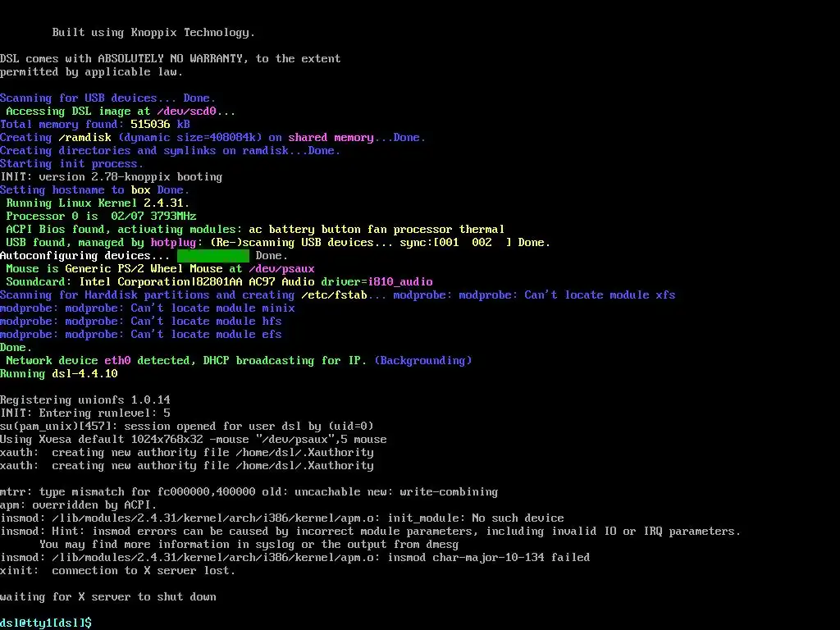Click 'init_module: No such device' insmod line
Screen dimensions: 840x630
tap(282, 518)
